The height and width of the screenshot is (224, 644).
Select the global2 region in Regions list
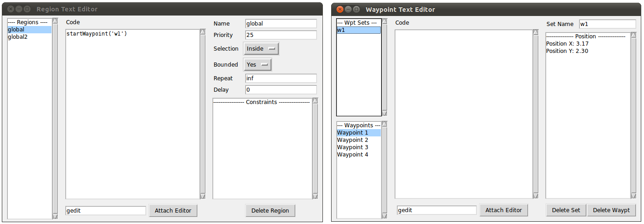pos(30,37)
